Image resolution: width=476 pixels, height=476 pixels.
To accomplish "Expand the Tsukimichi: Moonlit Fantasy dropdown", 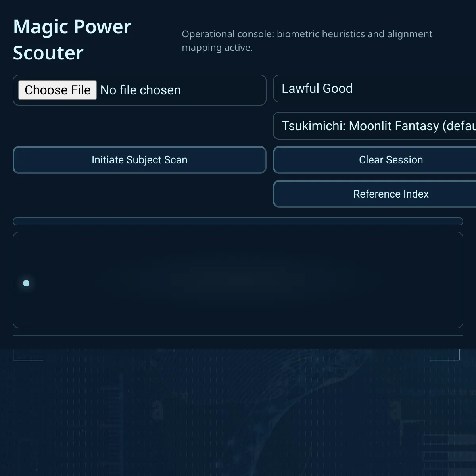I will click(374, 126).
